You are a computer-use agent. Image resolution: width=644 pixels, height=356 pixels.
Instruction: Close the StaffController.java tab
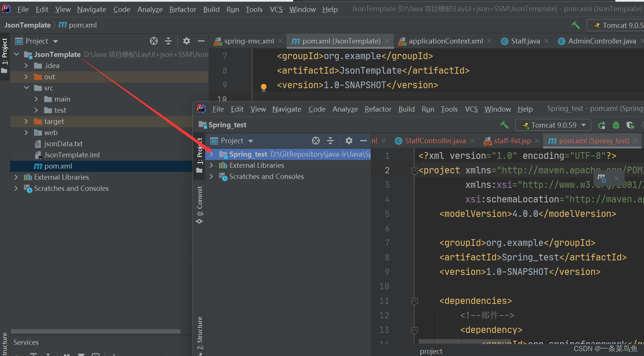pyautogui.click(x=472, y=141)
